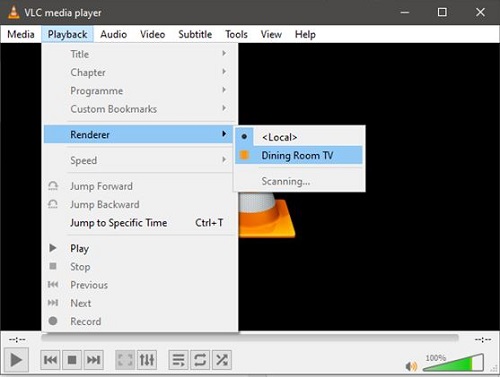Open the Renderer submenu

click(x=138, y=134)
